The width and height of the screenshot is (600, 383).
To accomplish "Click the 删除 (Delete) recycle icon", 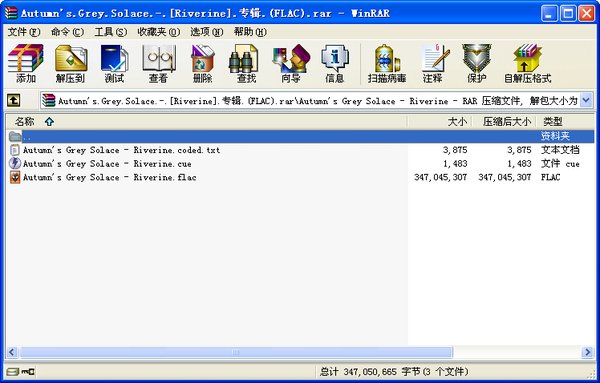I will [202, 63].
